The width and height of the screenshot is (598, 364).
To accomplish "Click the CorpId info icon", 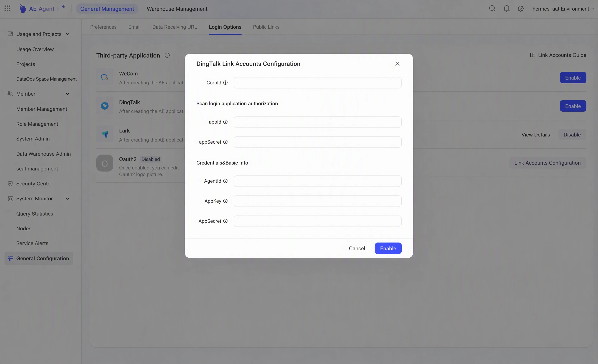I will click(x=225, y=83).
